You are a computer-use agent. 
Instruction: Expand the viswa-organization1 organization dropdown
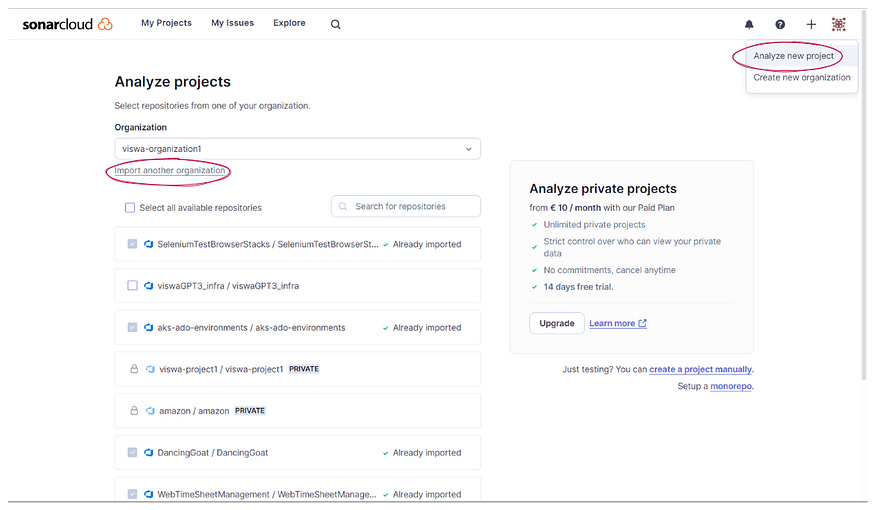(297, 149)
